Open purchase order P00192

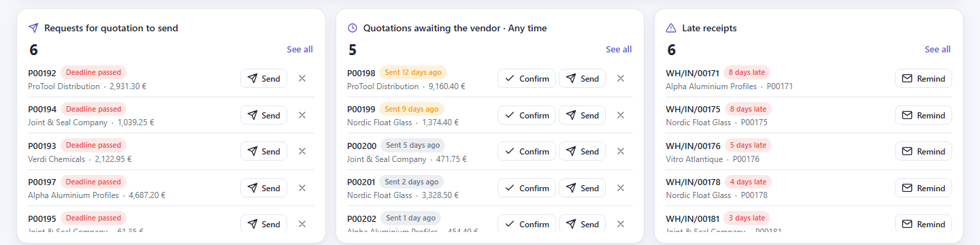(42, 73)
